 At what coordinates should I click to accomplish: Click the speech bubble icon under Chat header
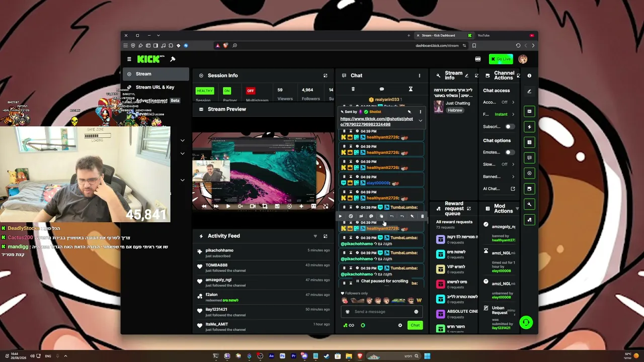(381, 89)
